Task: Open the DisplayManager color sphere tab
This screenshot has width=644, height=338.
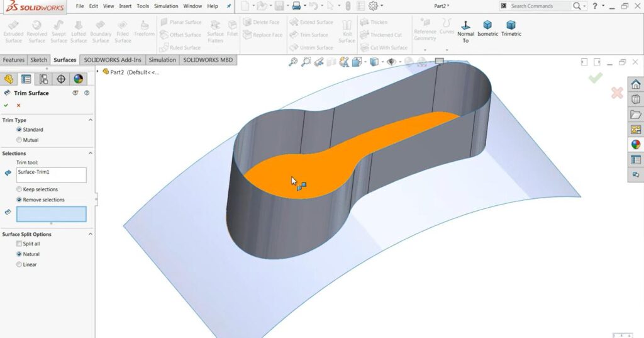Action: point(78,79)
